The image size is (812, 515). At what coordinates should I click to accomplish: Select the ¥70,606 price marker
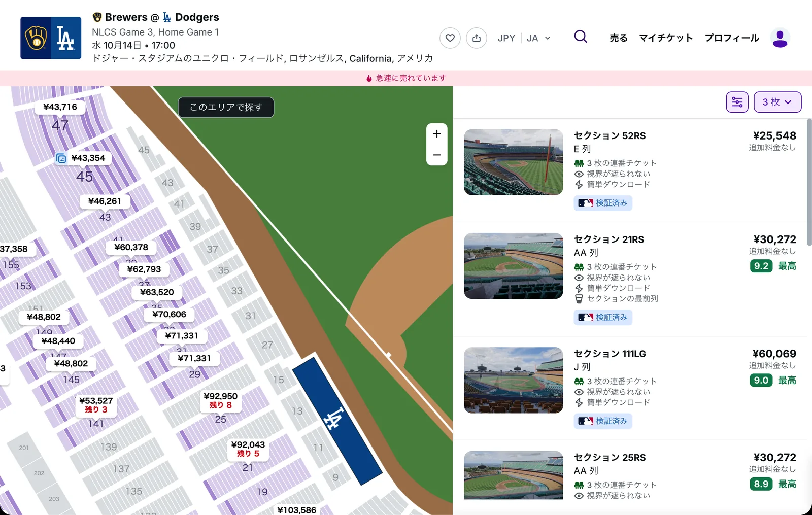(x=170, y=314)
